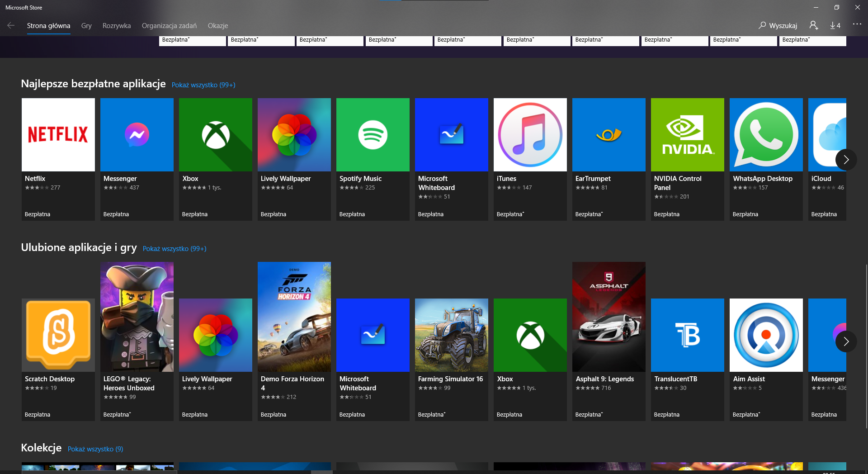The width and height of the screenshot is (868, 474).
Task: Switch to Strona główna tab
Action: (x=48, y=26)
